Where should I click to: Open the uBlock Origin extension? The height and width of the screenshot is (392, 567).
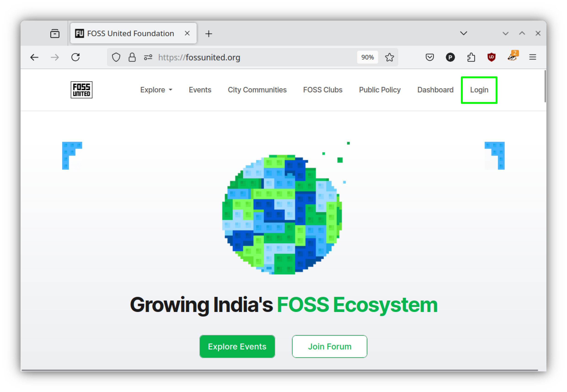point(491,57)
